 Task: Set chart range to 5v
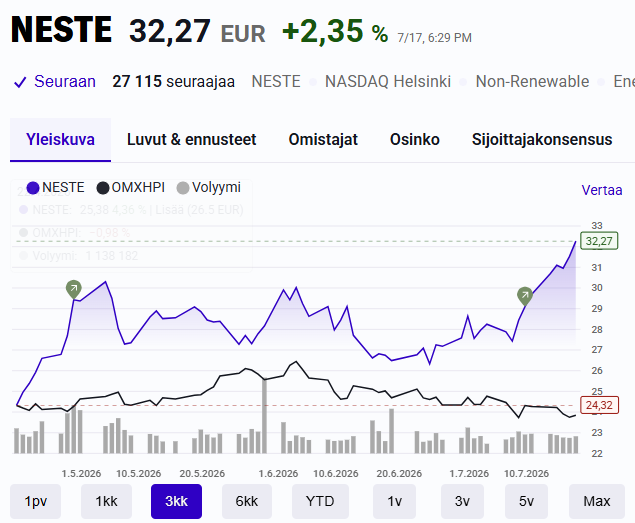[526, 502]
